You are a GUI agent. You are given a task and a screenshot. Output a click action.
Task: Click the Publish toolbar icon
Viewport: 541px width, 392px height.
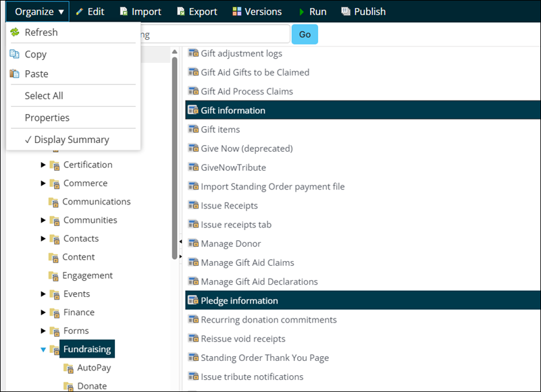346,11
